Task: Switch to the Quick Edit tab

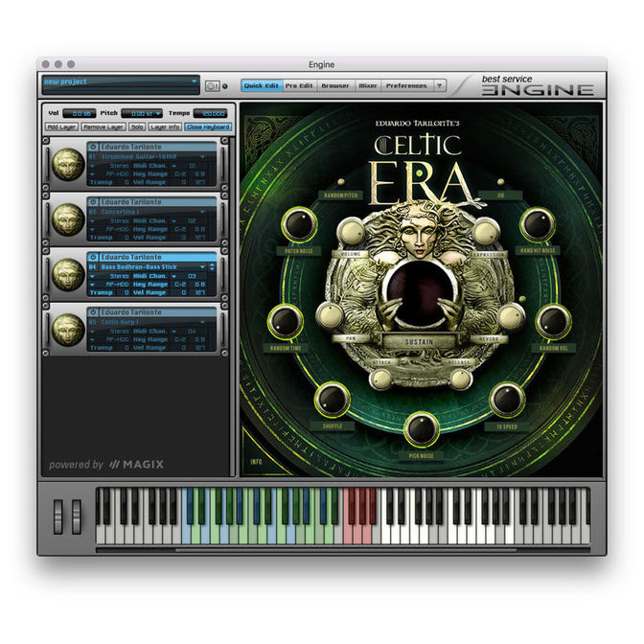Action: (x=262, y=86)
